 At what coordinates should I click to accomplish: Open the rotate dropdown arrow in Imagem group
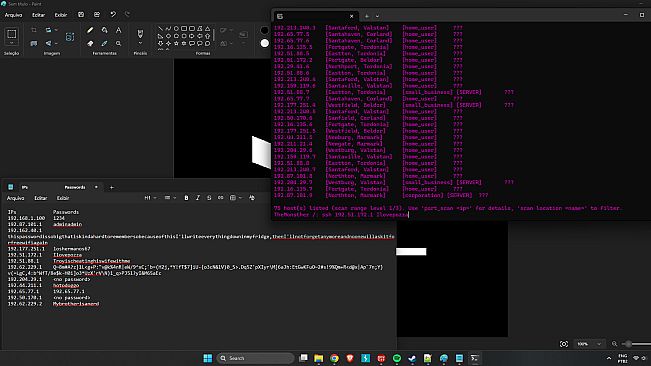[x=56, y=43]
